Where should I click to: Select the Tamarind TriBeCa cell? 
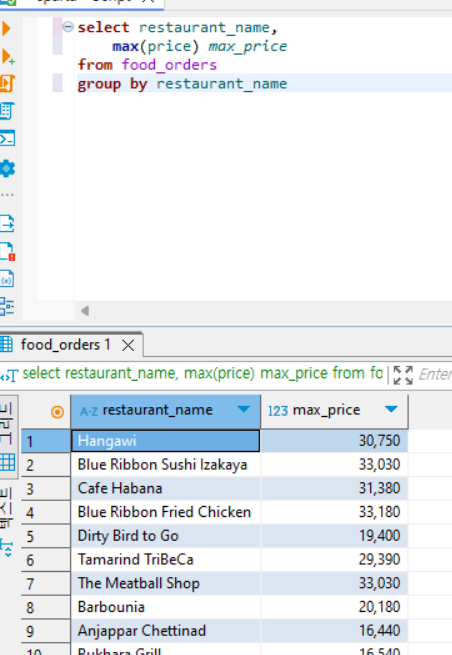click(x=165, y=560)
